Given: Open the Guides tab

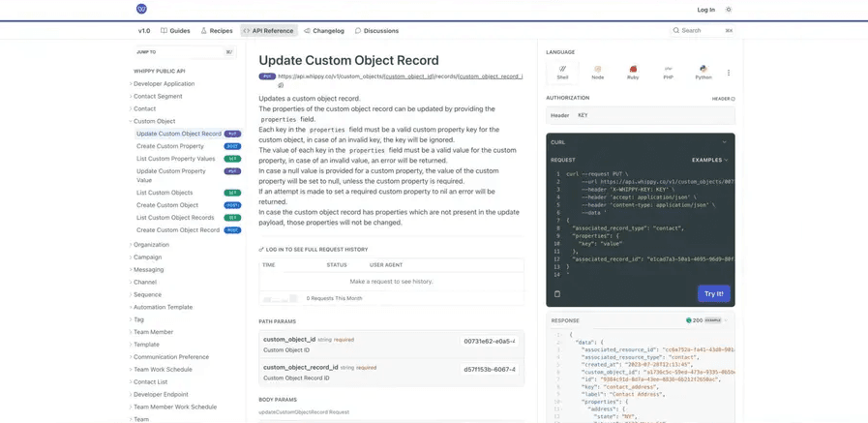Looking at the screenshot, I should (x=175, y=30).
